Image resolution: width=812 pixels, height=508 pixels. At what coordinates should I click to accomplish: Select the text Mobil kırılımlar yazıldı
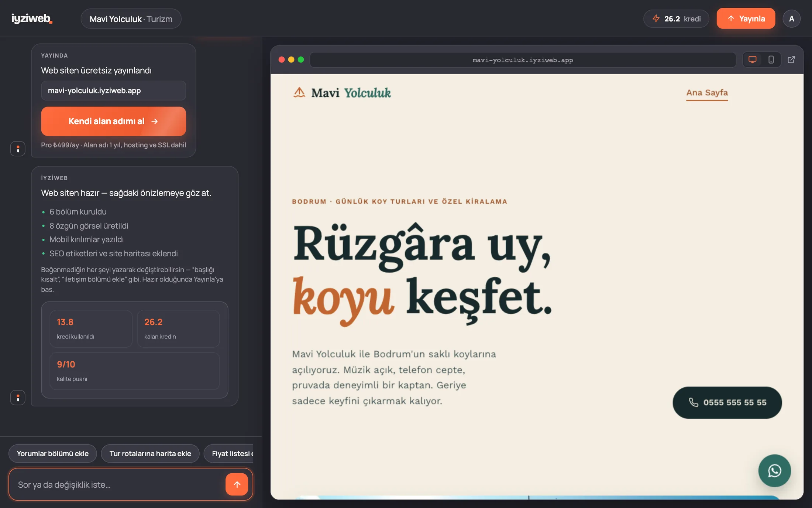coord(86,239)
